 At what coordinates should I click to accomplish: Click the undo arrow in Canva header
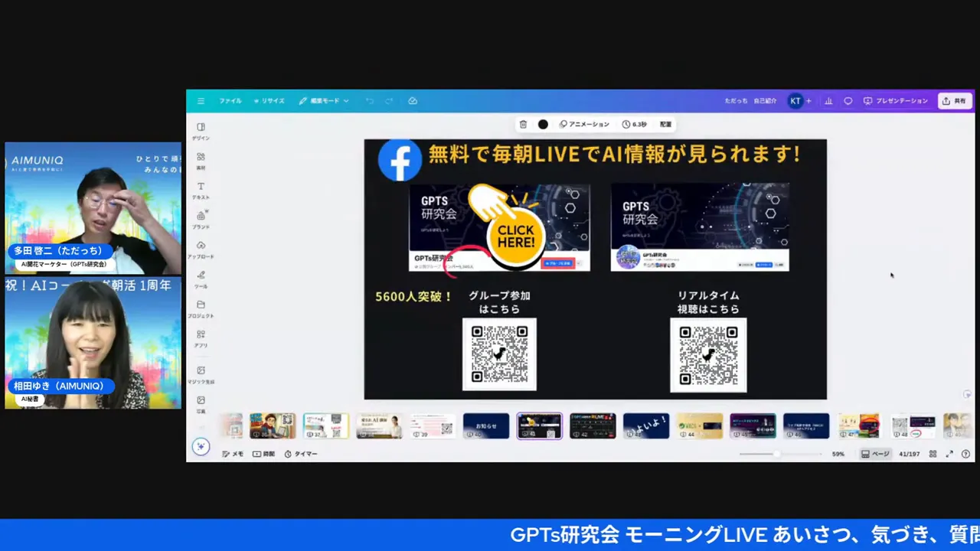click(370, 101)
